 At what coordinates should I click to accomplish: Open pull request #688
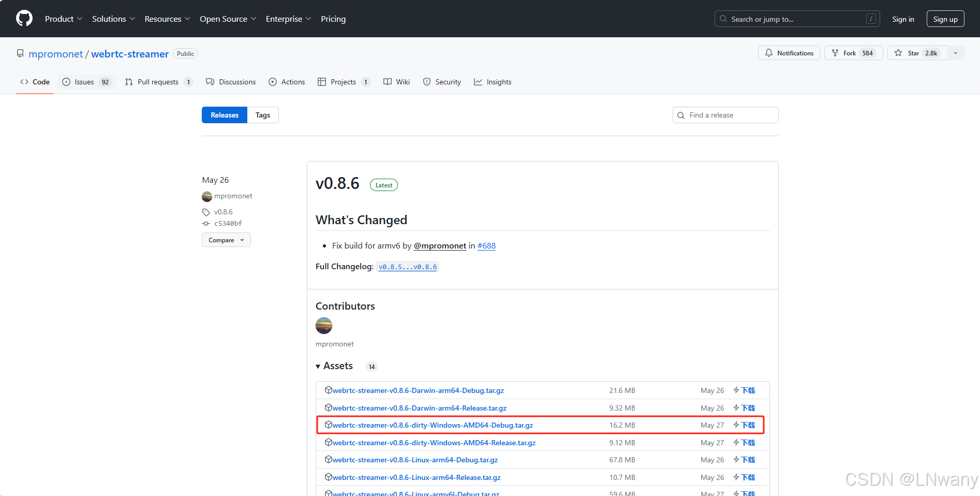click(486, 245)
